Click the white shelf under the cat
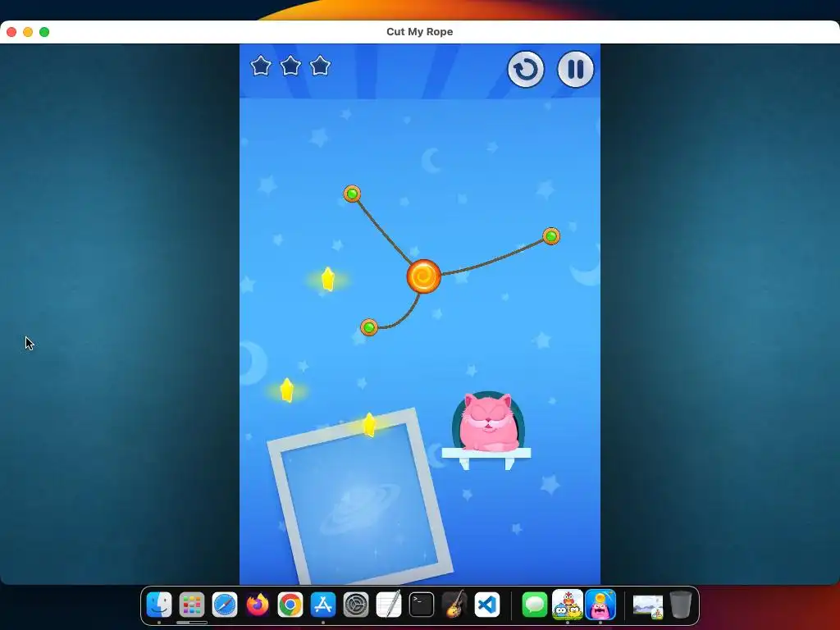Viewport: 840px width, 630px height. (486, 454)
